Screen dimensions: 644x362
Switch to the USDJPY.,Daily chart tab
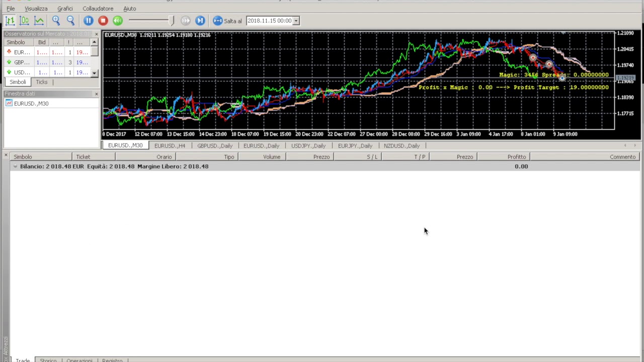(308, 146)
